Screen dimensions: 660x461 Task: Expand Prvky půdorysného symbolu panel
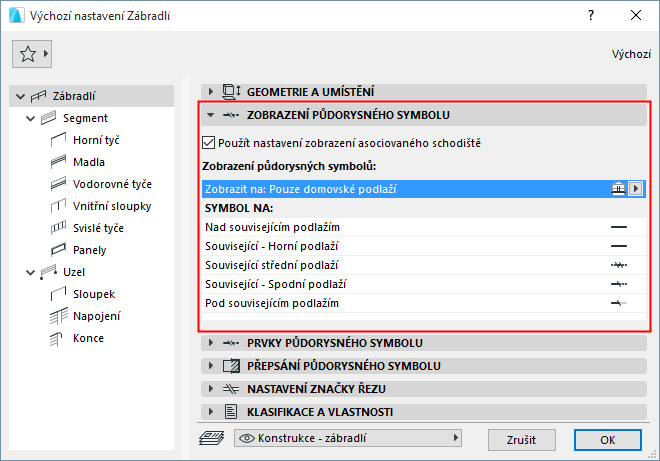pyautogui.click(x=211, y=343)
